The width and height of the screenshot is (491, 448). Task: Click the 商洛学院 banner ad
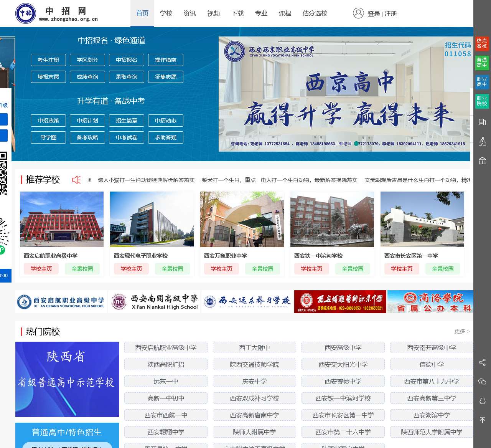(430, 302)
